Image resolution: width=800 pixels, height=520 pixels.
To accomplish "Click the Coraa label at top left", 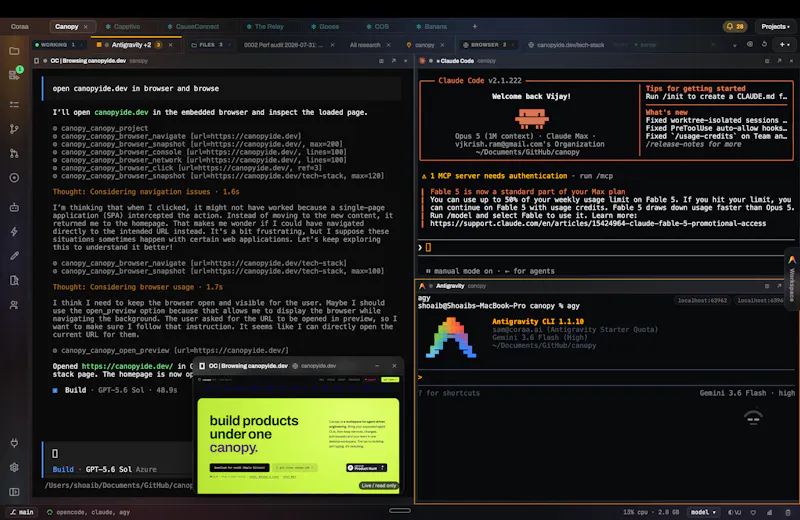I will [20, 27].
